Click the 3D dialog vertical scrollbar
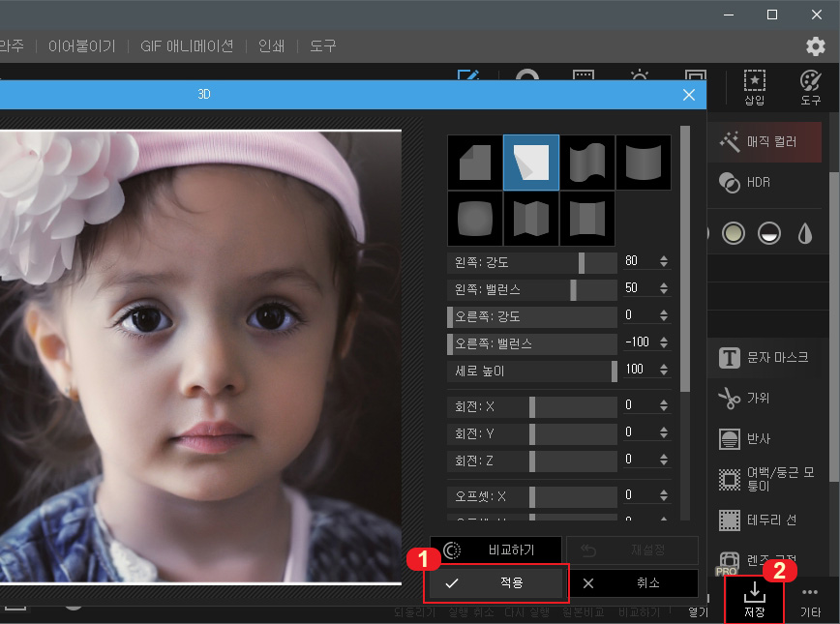This screenshot has width=840, height=624. pos(684,258)
